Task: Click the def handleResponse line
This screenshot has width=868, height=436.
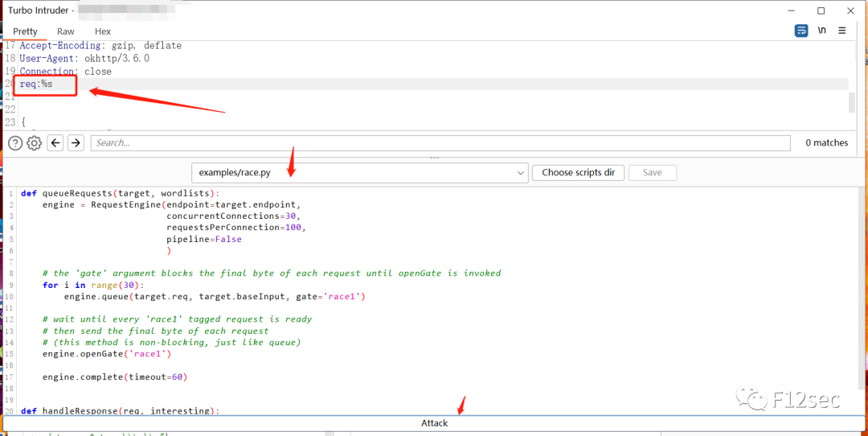Action: pyautogui.click(x=120, y=411)
